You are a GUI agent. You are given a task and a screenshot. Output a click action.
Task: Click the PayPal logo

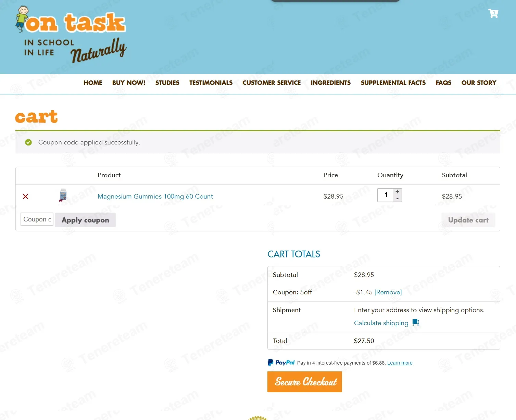281,362
